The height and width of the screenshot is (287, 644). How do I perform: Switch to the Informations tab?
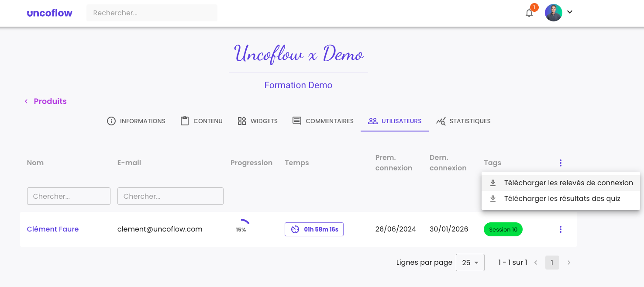pyautogui.click(x=136, y=121)
